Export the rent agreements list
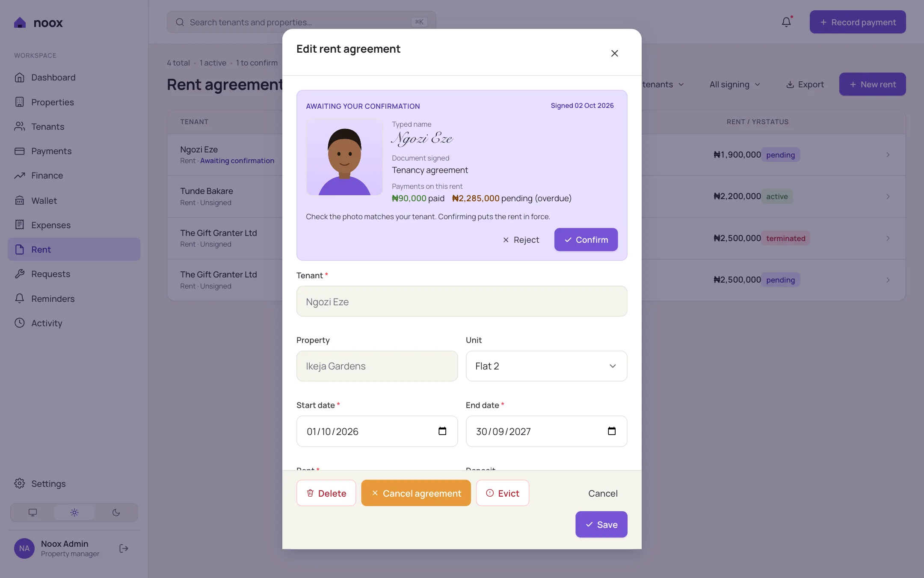924x578 pixels. [x=805, y=84]
